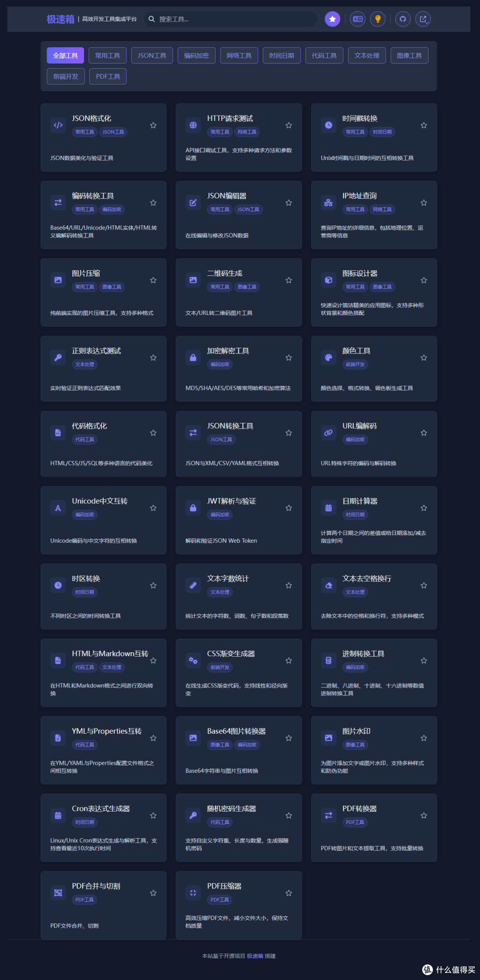Filter by 文本处理 category button
This screenshot has height=980, width=480.
[x=367, y=56]
